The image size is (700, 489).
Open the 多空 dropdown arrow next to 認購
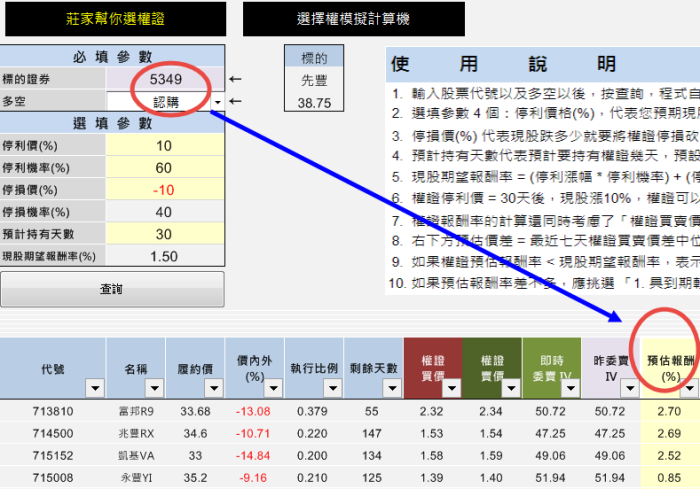217,102
